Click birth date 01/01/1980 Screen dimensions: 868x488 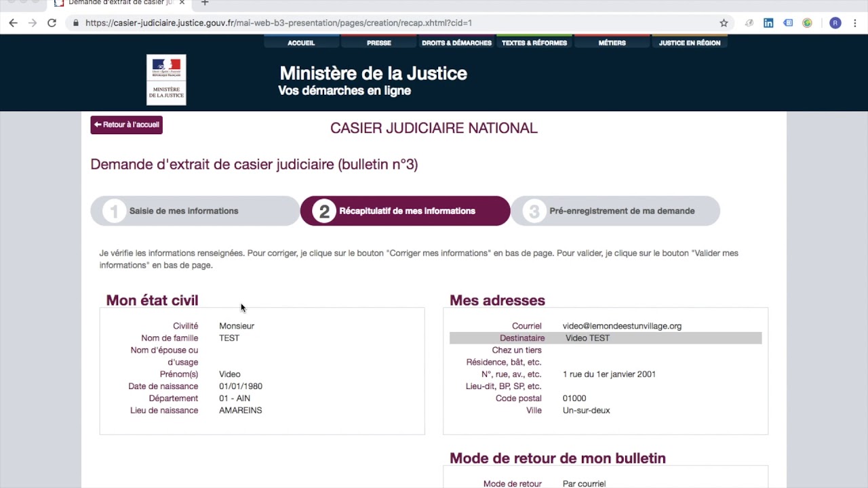click(241, 386)
